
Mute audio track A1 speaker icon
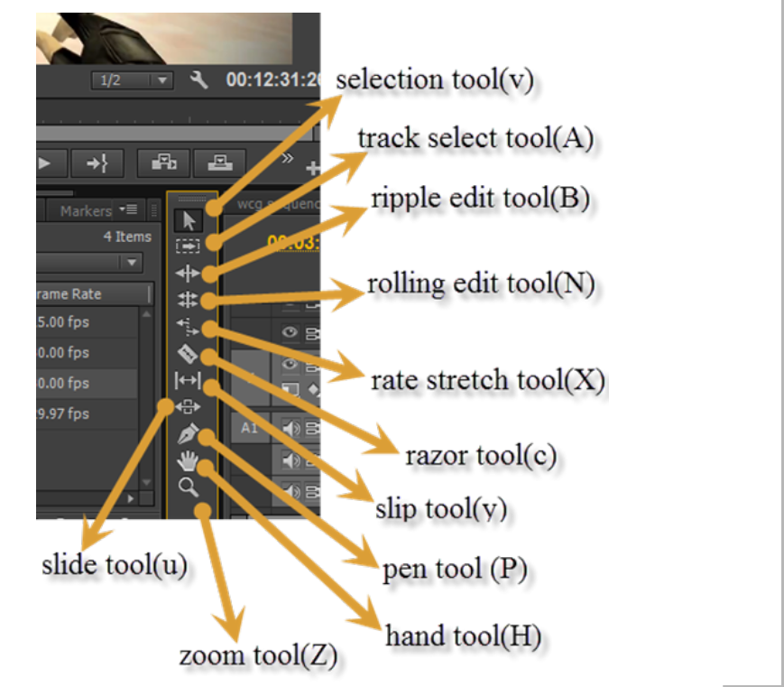[x=291, y=428]
